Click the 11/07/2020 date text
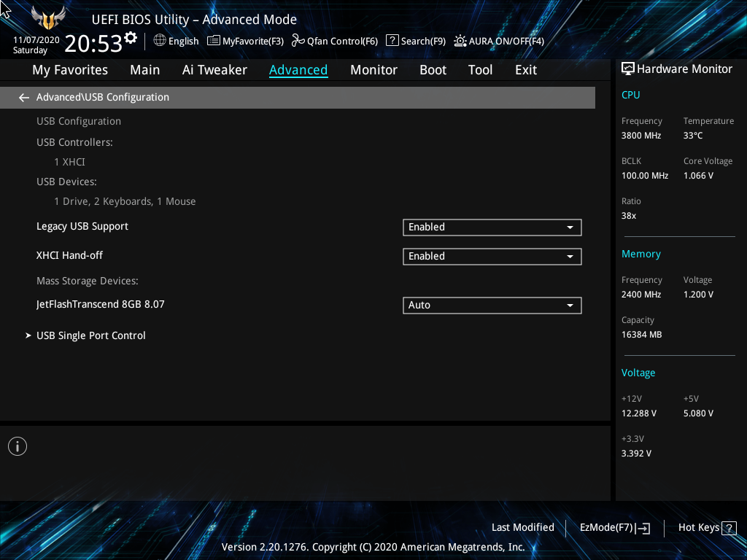This screenshot has height=560, width=747. point(36,40)
